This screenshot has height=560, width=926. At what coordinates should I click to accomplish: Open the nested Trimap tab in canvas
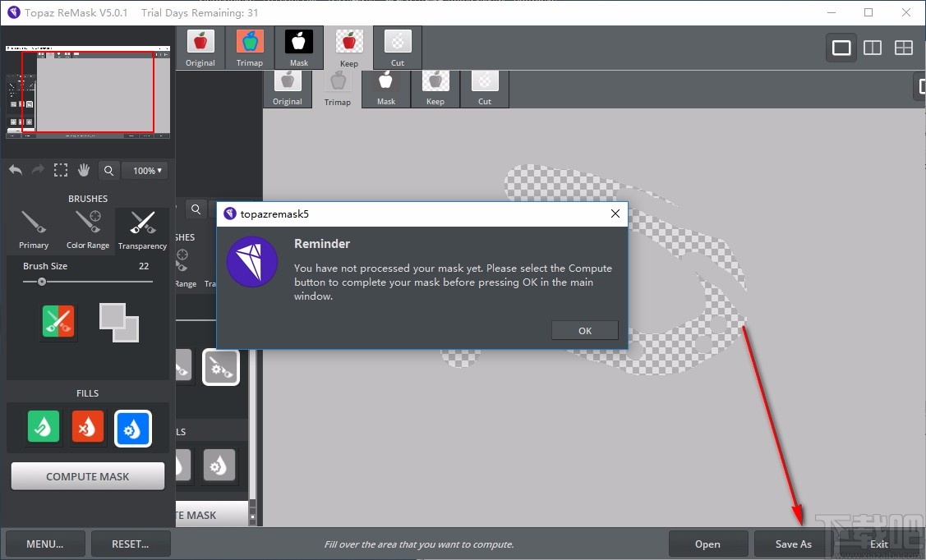[337, 89]
